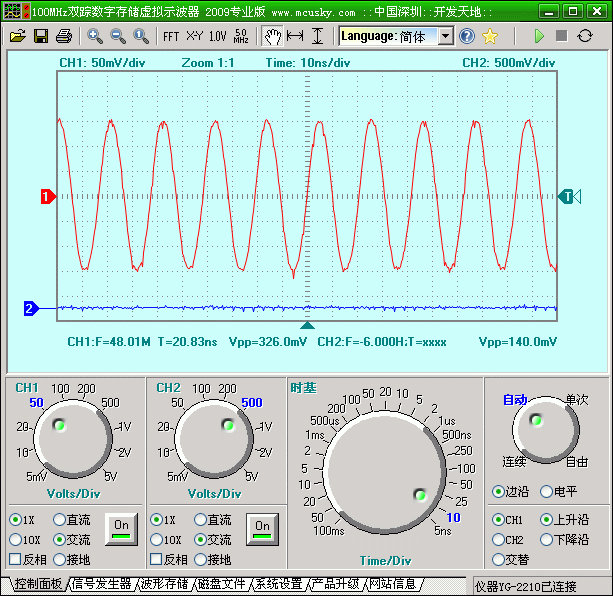The height and width of the screenshot is (596, 613).
Task: Open the 系统设置 tab
Action: coord(277,584)
